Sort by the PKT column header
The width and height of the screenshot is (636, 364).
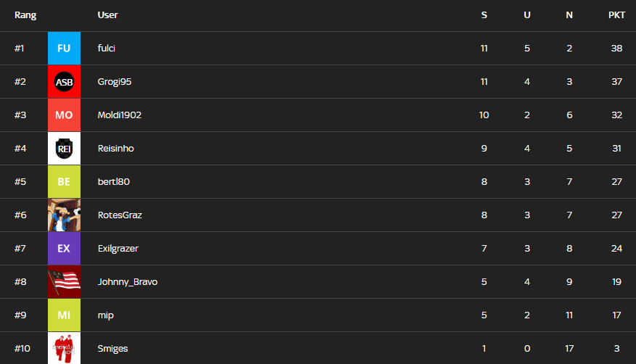pos(616,15)
